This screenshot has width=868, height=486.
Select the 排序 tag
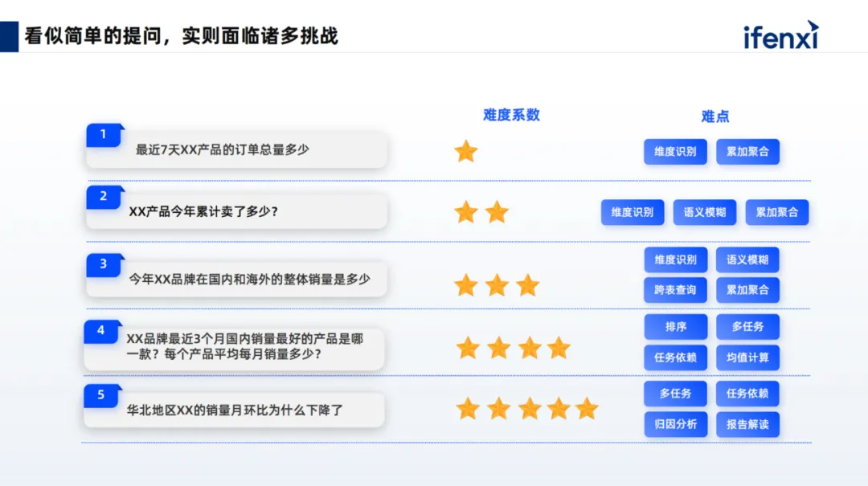675,327
